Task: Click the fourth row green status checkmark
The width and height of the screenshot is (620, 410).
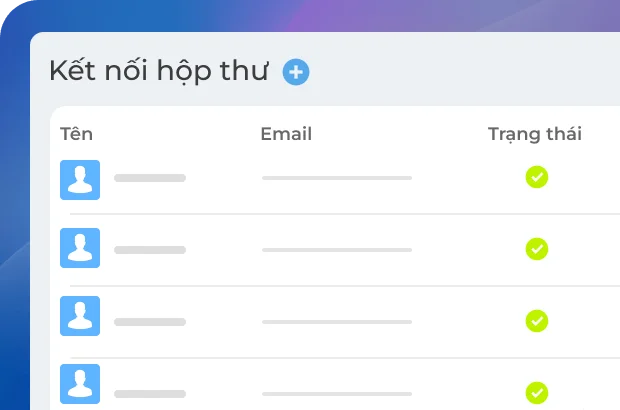Action: click(x=537, y=393)
